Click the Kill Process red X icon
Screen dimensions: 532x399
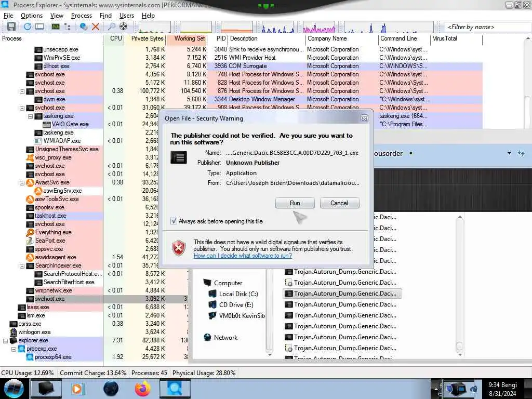[x=96, y=26]
